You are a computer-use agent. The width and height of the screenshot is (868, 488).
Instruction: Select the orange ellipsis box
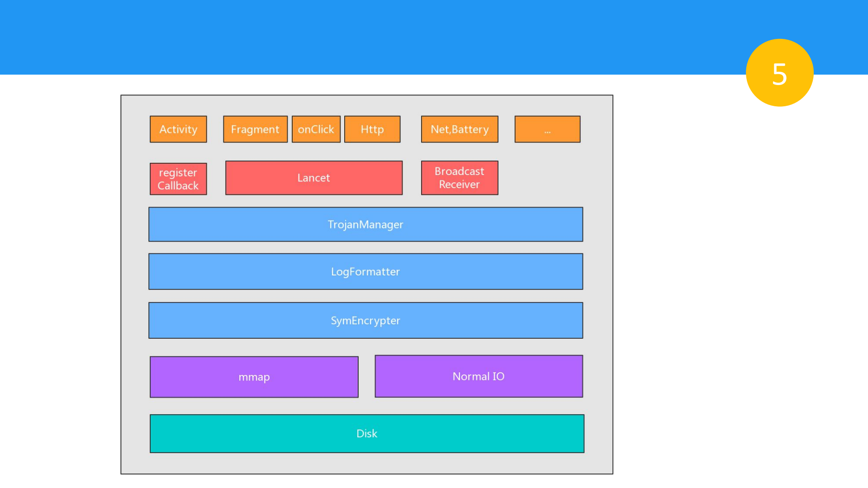pos(547,129)
